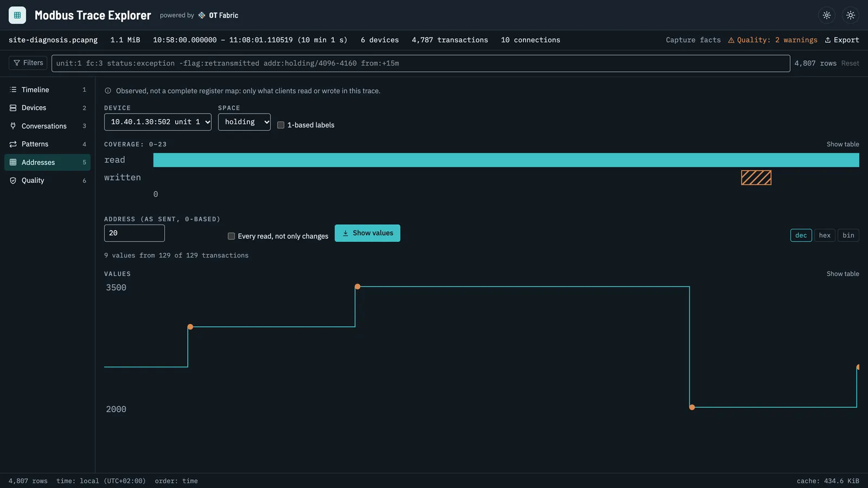Toggle the bright sun theme icon
Image resolution: width=868 pixels, height=488 pixels.
pyautogui.click(x=851, y=15)
